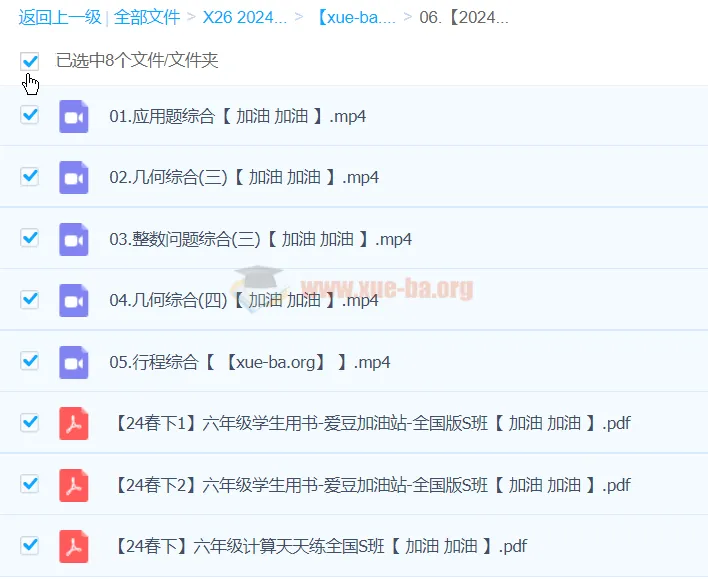The height and width of the screenshot is (579, 708).
Task: Go back via 返回上一级 link
Action: (59, 17)
